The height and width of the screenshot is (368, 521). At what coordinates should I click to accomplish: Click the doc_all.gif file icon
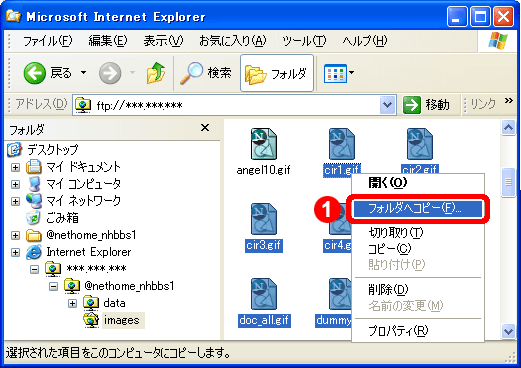point(264,294)
